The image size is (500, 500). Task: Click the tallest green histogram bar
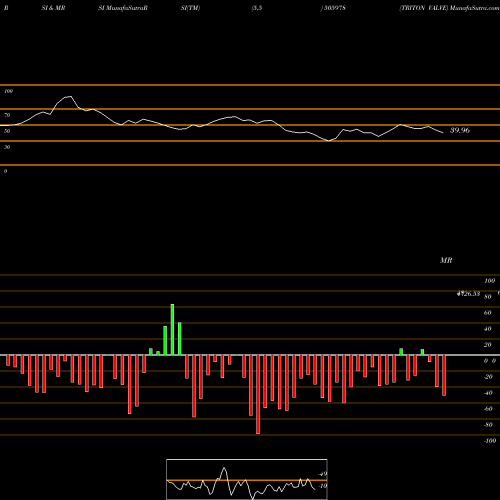pyautogui.click(x=172, y=330)
